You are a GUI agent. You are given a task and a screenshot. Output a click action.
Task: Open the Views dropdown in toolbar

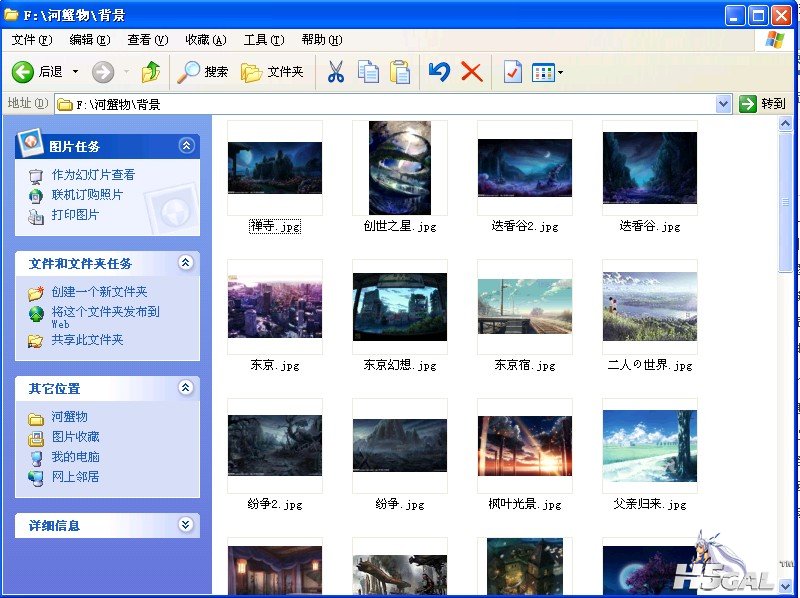click(x=547, y=72)
